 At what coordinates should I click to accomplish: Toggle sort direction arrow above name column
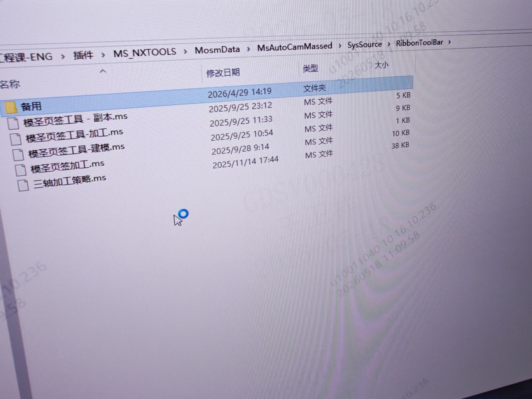coord(103,71)
